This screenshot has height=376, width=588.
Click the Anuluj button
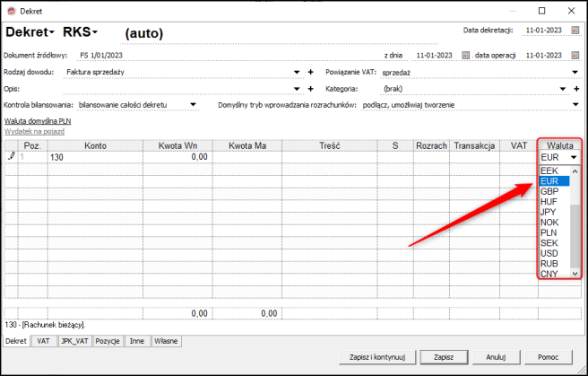pos(496,357)
